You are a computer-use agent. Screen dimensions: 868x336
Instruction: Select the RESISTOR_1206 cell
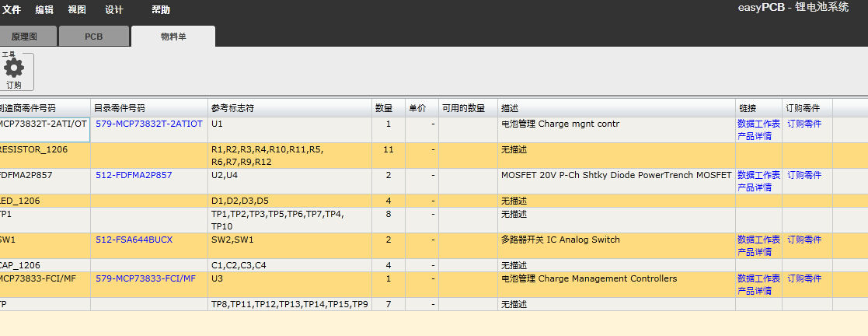(45, 156)
